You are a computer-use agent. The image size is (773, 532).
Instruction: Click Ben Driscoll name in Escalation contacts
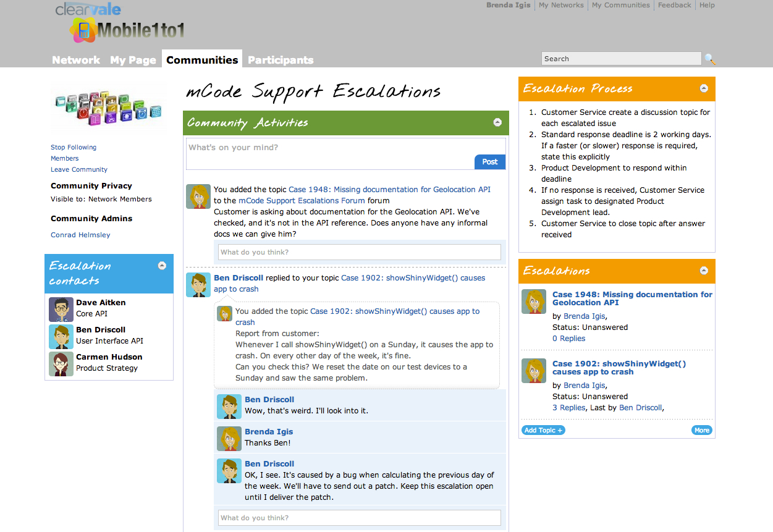[101, 330]
